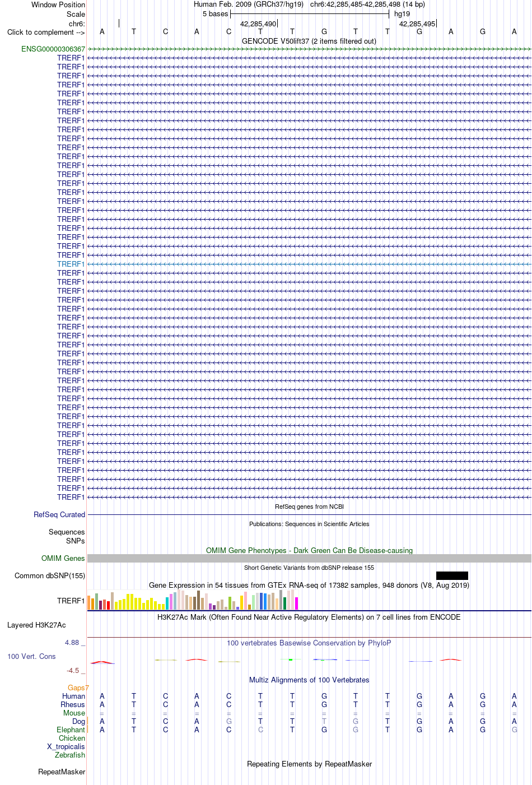Click the 42,285,495 ruler coordinate
The image size is (532, 785).
point(417,24)
